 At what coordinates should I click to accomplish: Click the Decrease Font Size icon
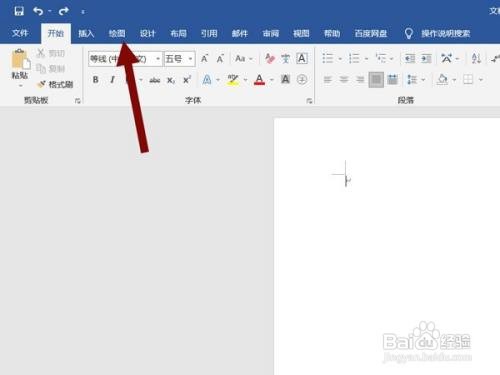coord(220,59)
